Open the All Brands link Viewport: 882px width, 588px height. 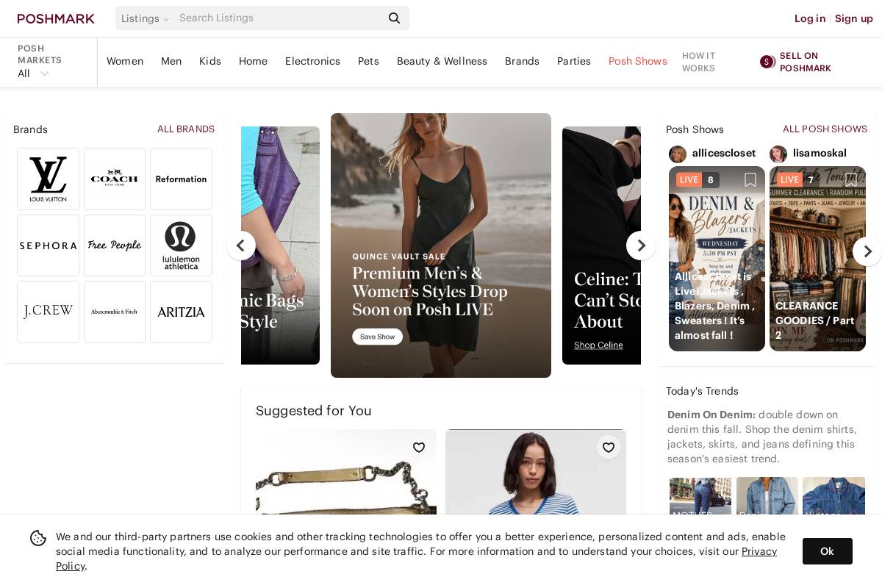(186, 129)
